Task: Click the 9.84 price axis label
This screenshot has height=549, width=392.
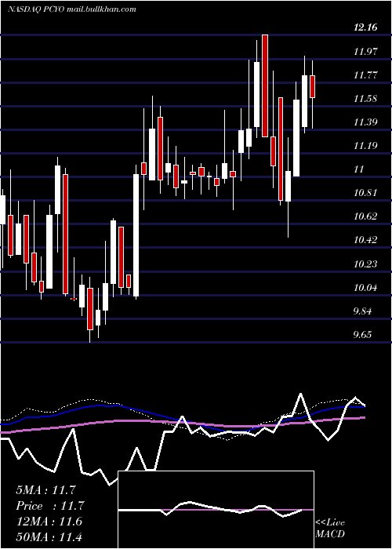Action: click(362, 311)
